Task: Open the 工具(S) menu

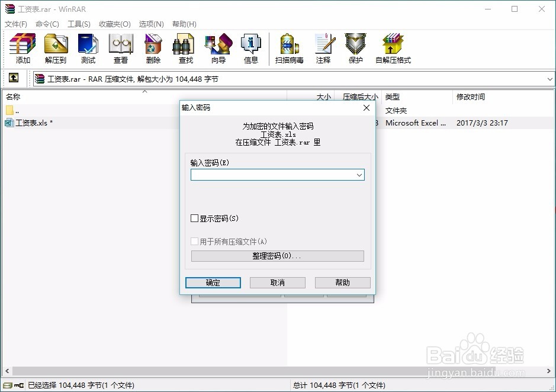Action: [x=79, y=24]
